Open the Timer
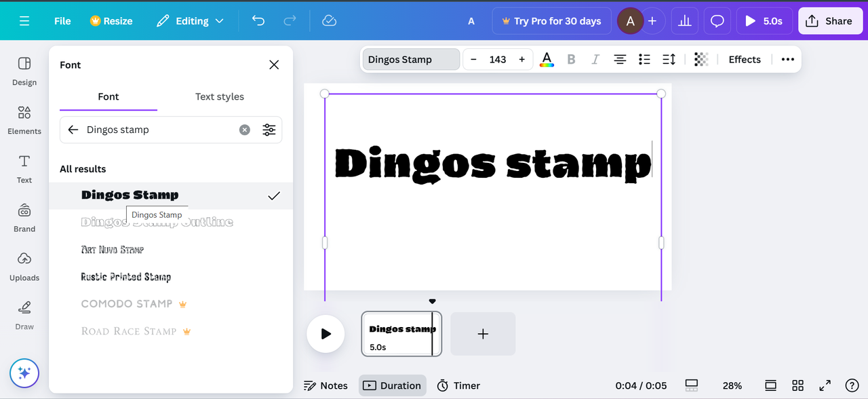Screen dimensions: 868x399 (458, 385)
